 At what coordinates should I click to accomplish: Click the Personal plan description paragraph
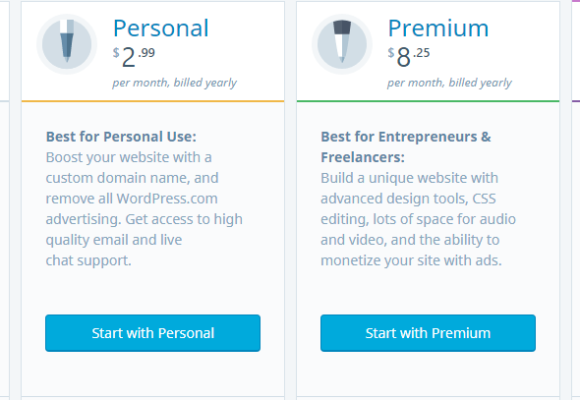click(x=144, y=209)
